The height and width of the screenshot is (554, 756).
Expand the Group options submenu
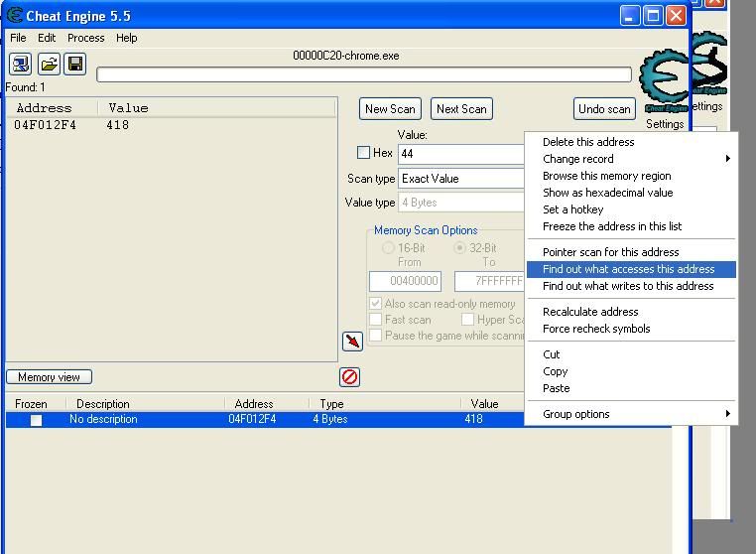click(632, 414)
